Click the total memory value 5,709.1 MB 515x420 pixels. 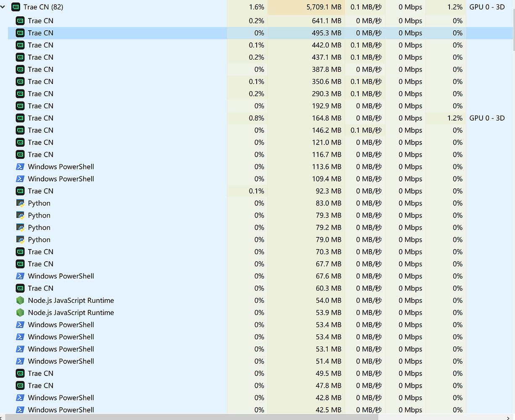click(324, 7)
